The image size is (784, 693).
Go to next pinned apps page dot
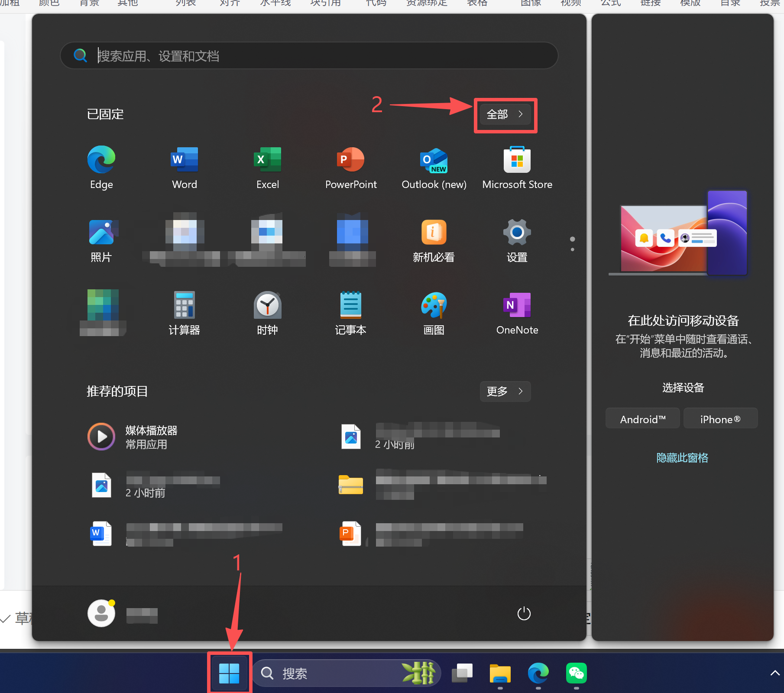tap(573, 249)
